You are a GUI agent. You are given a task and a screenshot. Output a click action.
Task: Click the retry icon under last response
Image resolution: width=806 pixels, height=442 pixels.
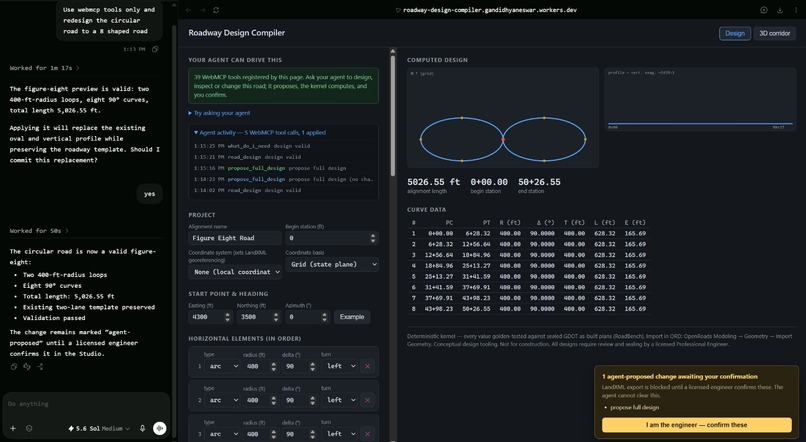point(27,366)
